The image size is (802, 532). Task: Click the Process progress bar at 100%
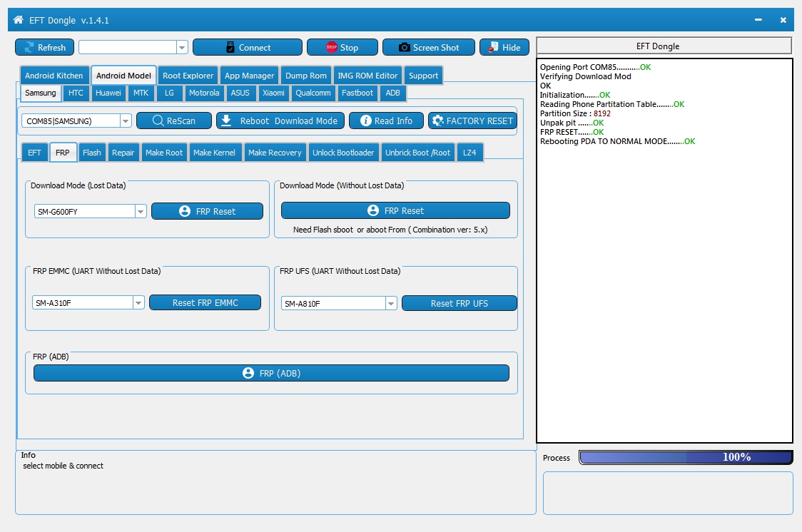(x=686, y=457)
